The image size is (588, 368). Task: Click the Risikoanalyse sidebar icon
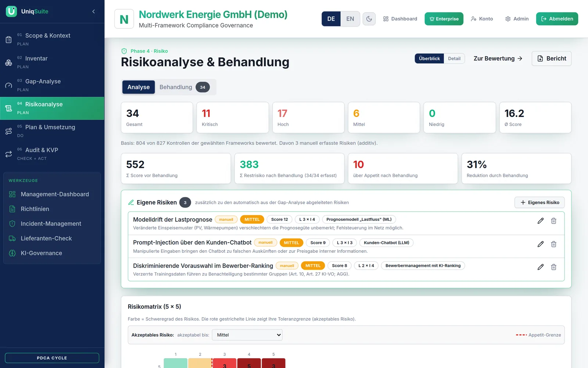[8, 108]
